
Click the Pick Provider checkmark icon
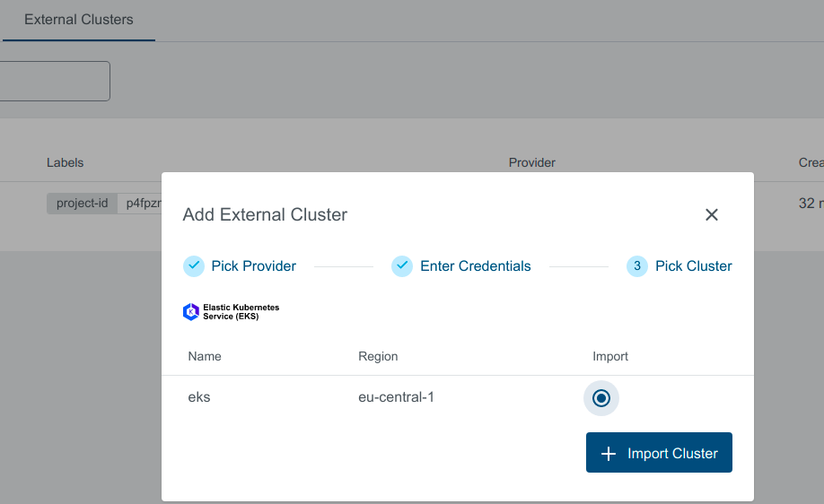(x=194, y=266)
